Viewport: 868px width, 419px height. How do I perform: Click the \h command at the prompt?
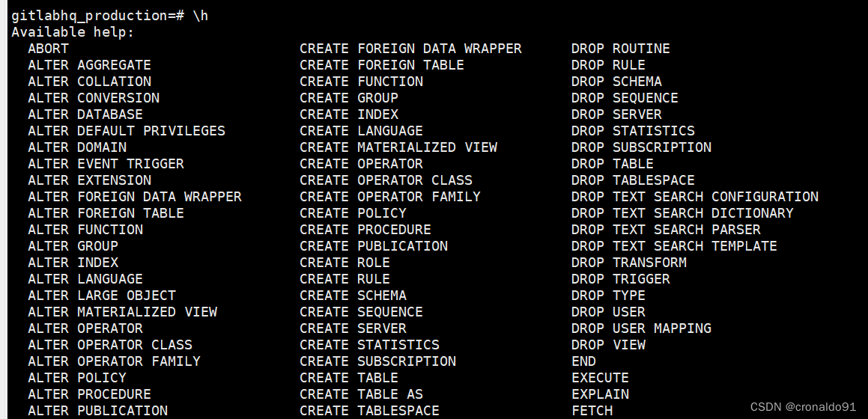(201, 16)
